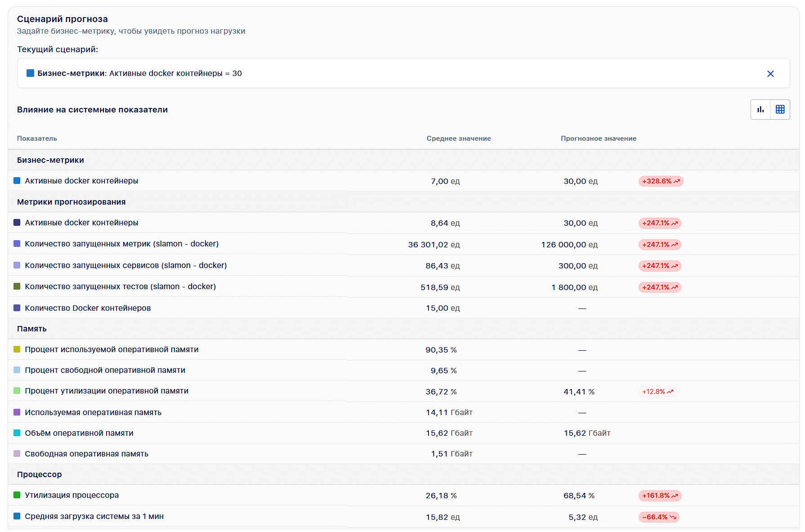The height and width of the screenshot is (532, 805).
Task: Collapse the Память section header
Action: (x=32, y=329)
